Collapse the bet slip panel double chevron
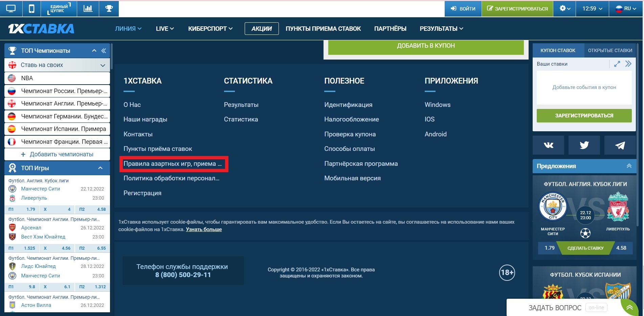644x316 pixels. click(628, 64)
